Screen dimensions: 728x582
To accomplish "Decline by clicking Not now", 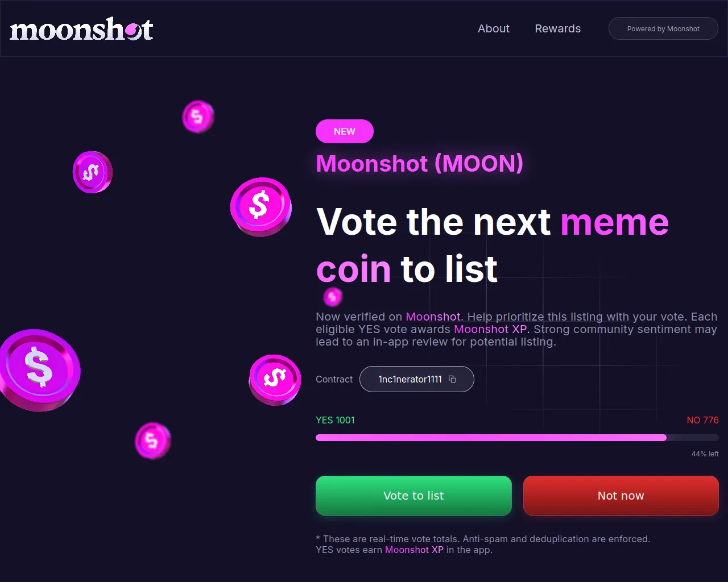I will click(621, 496).
